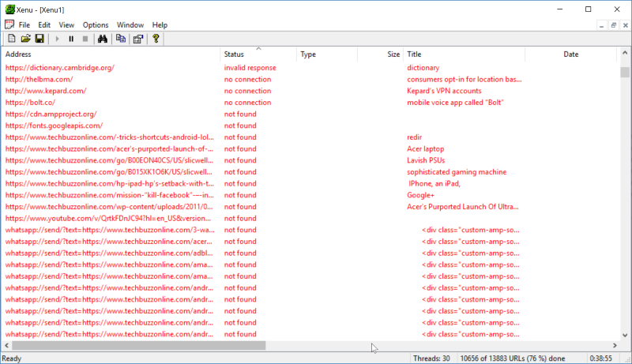Sort by the Address column header
The height and width of the screenshot is (364, 632).
(x=111, y=54)
